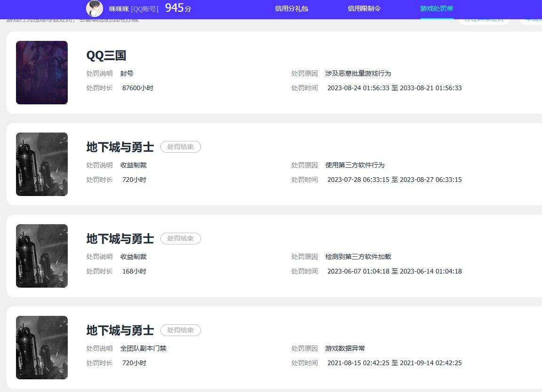Click the user avatar in the header
Viewport: 542px width, 392px height.
[95, 8]
